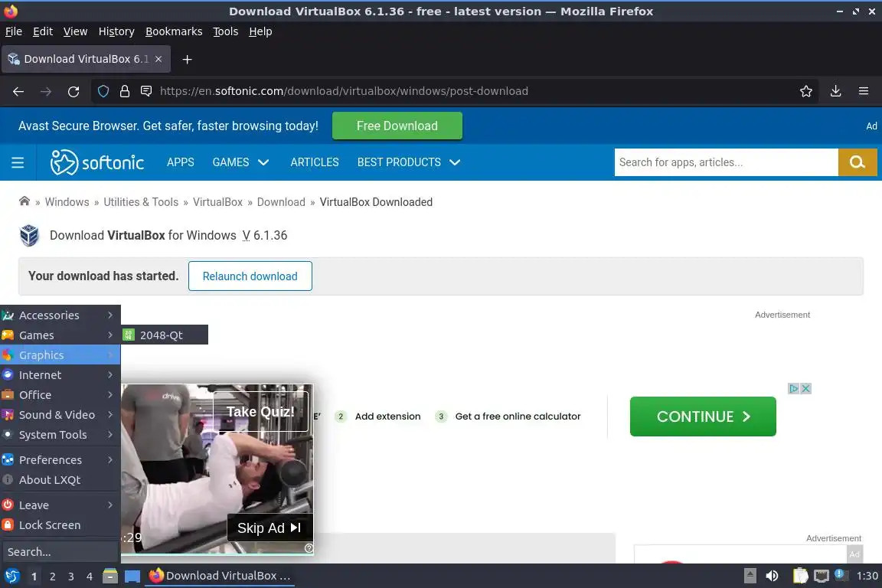
Task: Click the Windows breadcrumb link
Action: point(67,202)
